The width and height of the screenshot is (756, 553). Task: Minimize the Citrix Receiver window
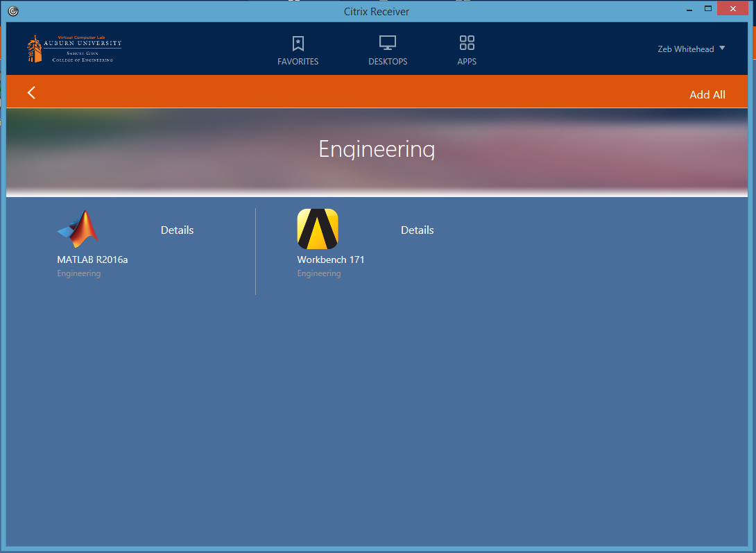689,9
